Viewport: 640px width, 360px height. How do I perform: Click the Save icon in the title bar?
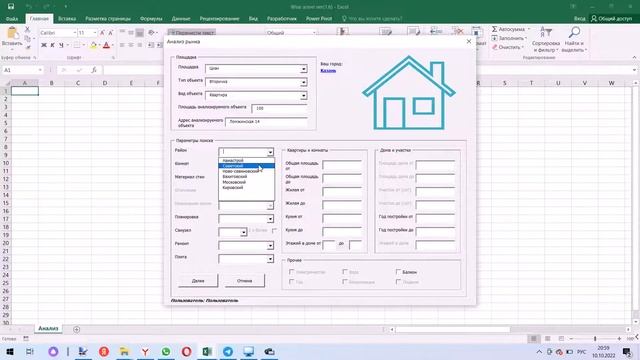click(x=11, y=7)
